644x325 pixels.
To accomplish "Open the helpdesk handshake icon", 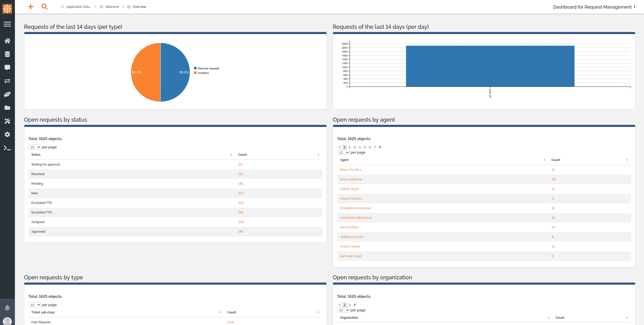I will 7,94.
